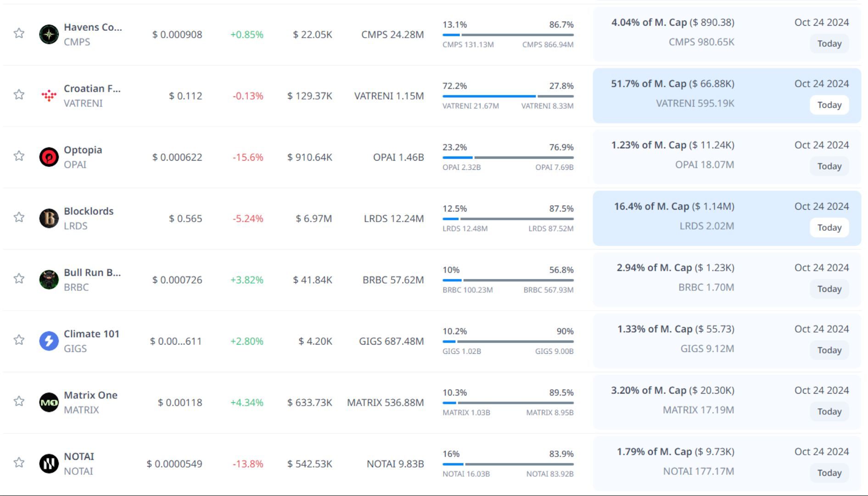This screenshot has width=868, height=496.
Task: Star the NOTAI row as favorite
Action: pos(19,462)
